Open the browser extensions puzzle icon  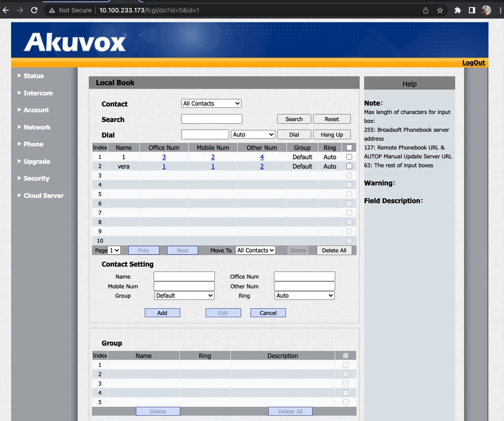(458, 10)
